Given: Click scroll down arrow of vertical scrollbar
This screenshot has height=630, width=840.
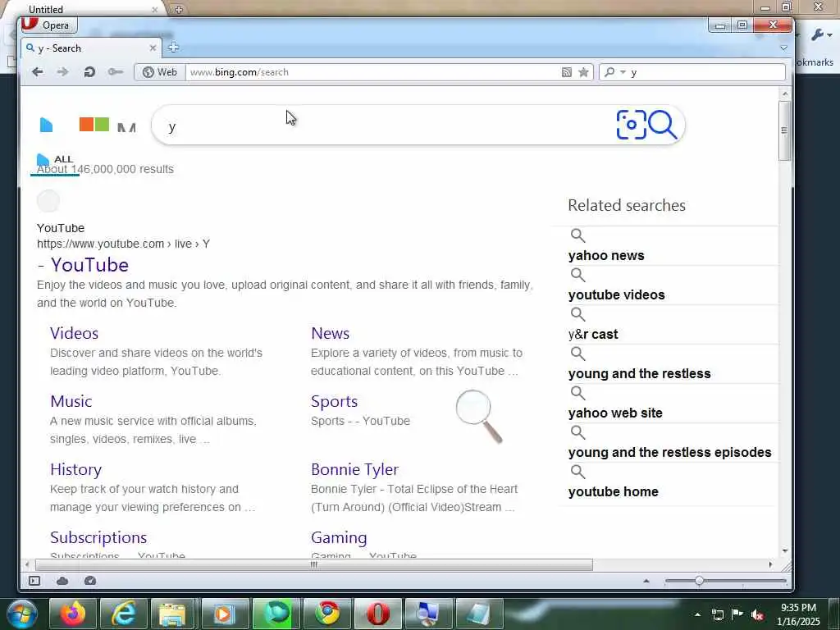Looking at the screenshot, I should [x=785, y=550].
